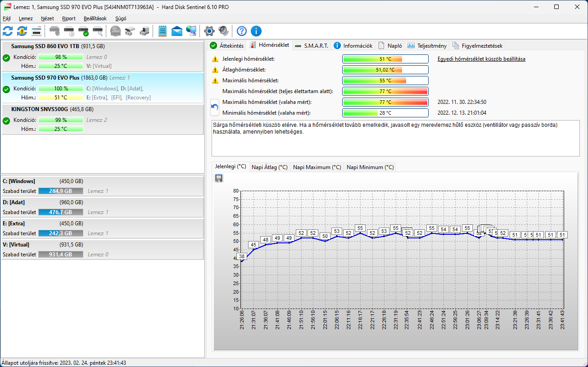Click warning triangle beside first Maximális hőmérséklet
The width and height of the screenshot is (588, 367).
[x=215, y=81]
